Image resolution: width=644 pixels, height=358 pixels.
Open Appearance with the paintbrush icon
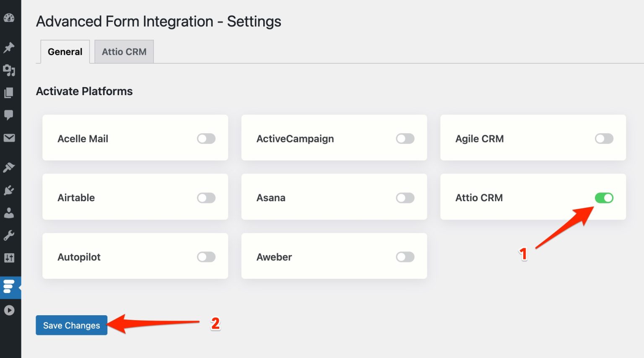[x=10, y=167]
